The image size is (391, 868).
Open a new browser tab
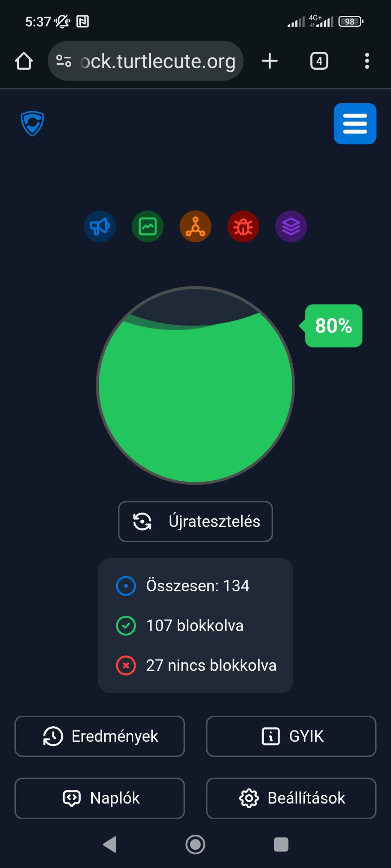click(x=269, y=61)
